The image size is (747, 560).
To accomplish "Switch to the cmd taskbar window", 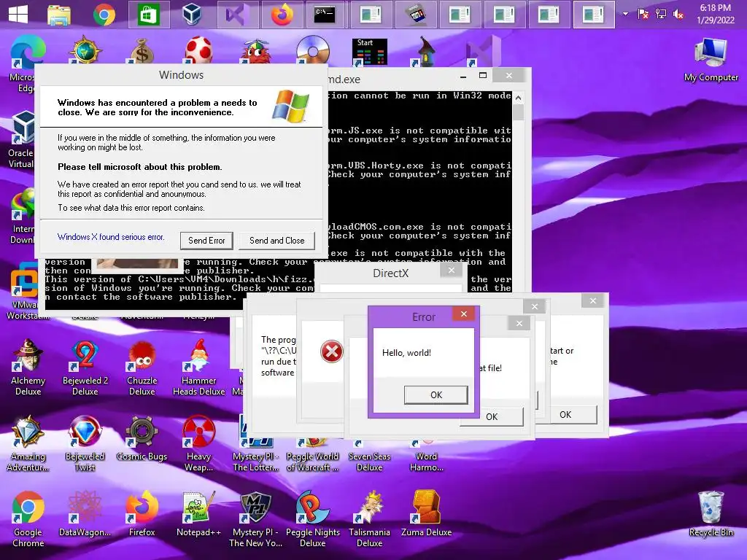I will click(325, 15).
